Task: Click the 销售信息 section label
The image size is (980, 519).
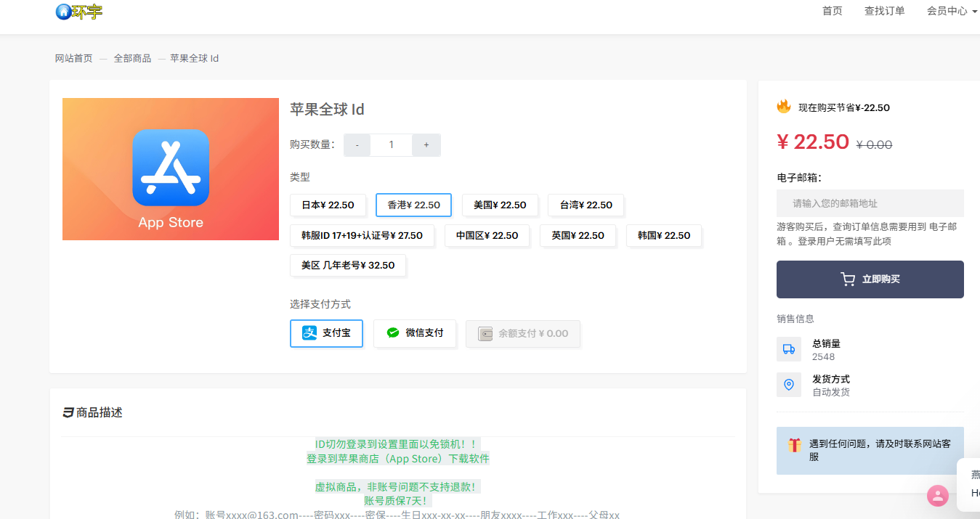Action: [x=795, y=319]
